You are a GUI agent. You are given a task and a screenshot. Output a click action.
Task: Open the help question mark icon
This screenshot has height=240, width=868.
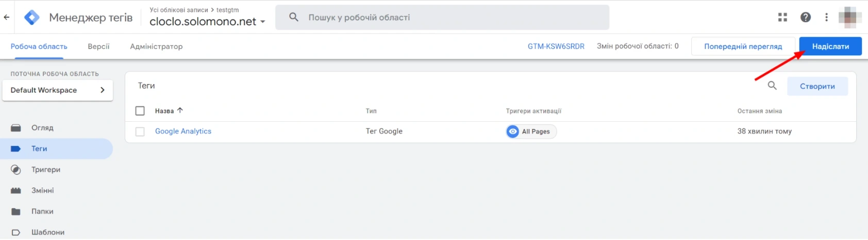click(805, 18)
